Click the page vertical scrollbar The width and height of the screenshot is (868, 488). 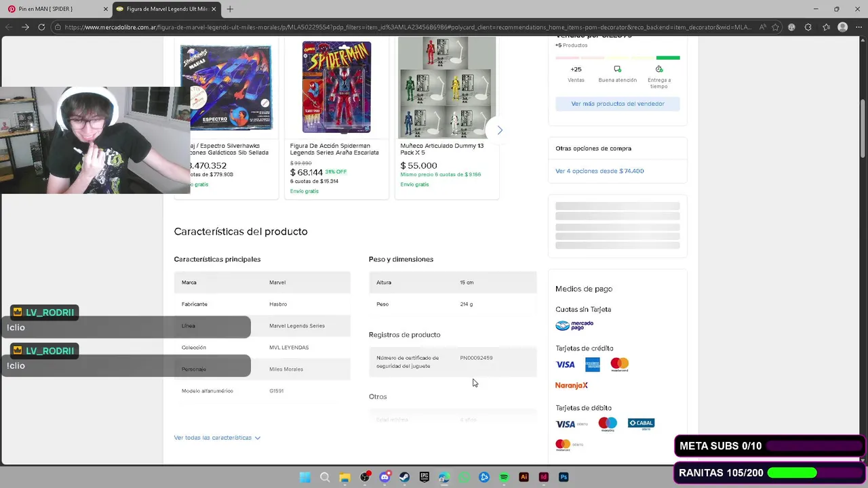863,129
